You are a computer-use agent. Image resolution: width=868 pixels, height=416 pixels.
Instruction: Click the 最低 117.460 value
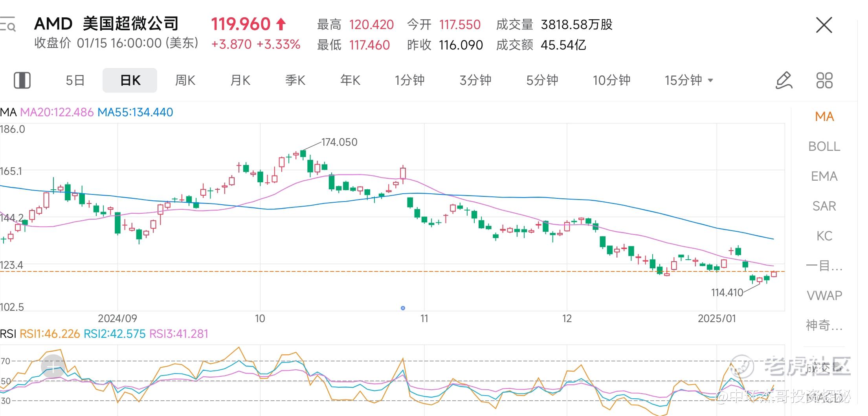tap(369, 45)
